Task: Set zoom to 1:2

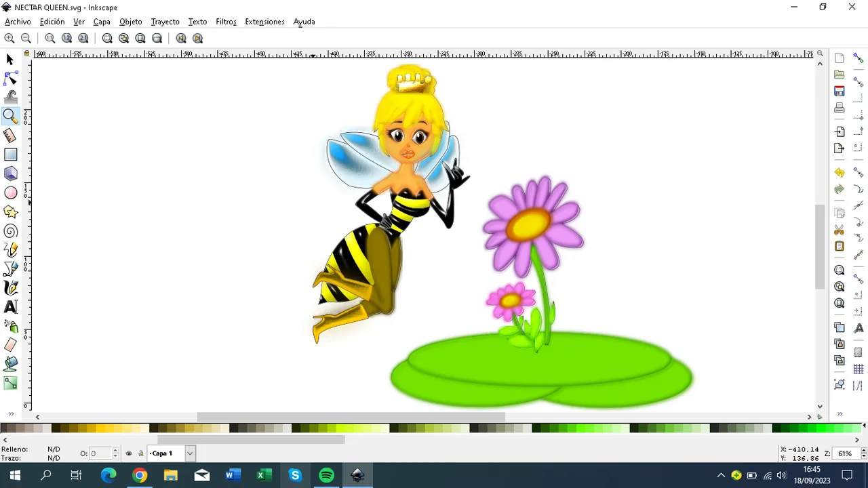Action: point(66,39)
